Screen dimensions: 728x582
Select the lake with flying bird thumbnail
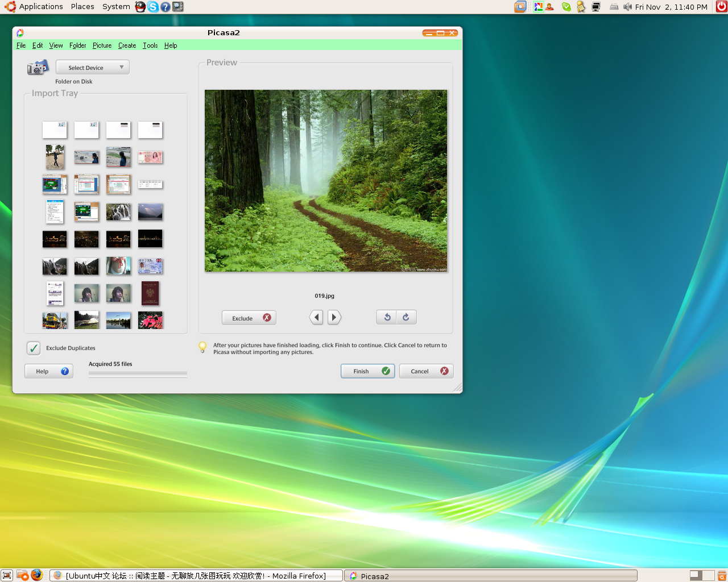pyautogui.click(x=118, y=320)
